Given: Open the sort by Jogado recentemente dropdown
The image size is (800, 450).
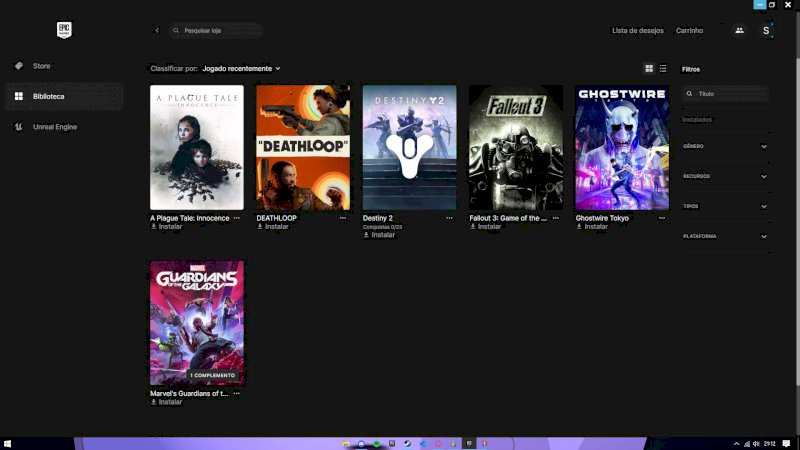Looking at the screenshot, I should click(x=241, y=68).
